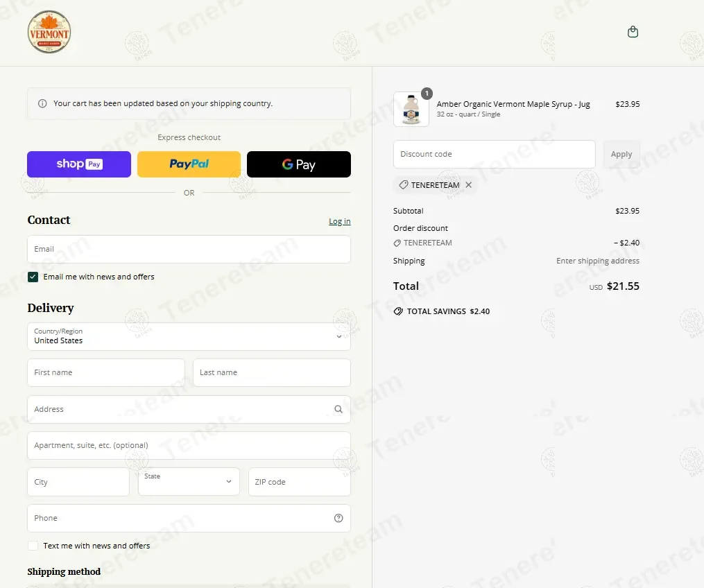Choose PayPal express checkout

coord(189,164)
